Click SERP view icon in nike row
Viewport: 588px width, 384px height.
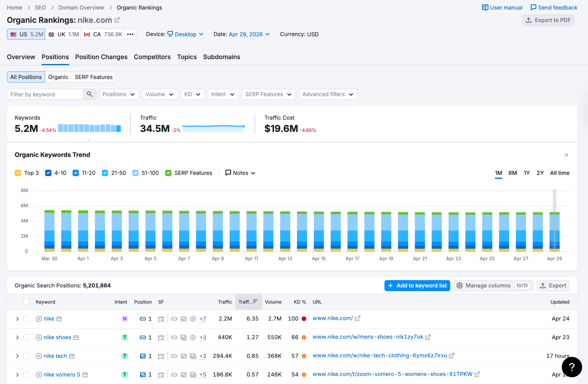[x=161, y=319]
